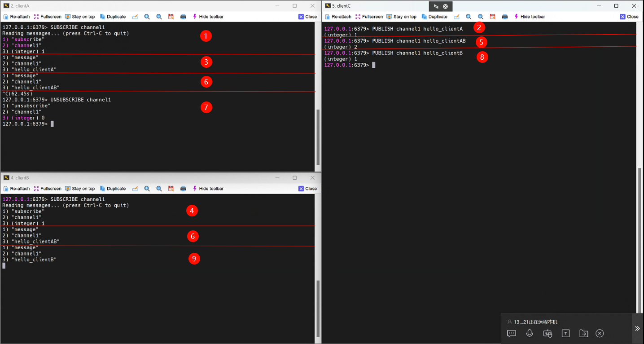Click the toolbar Close button in clientC
This screenshot has width=644, height=344.
tap(629, 17)
